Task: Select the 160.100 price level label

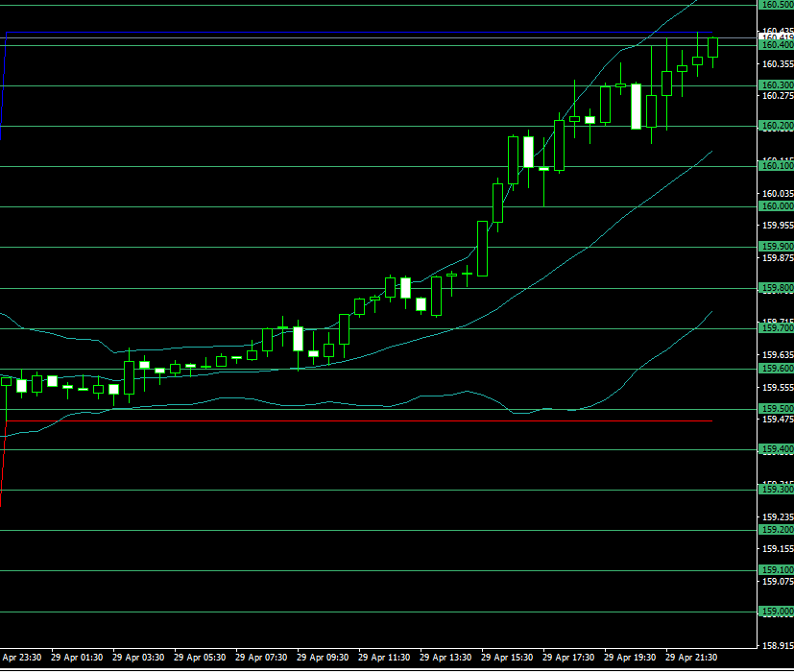Action: point(776,166)
